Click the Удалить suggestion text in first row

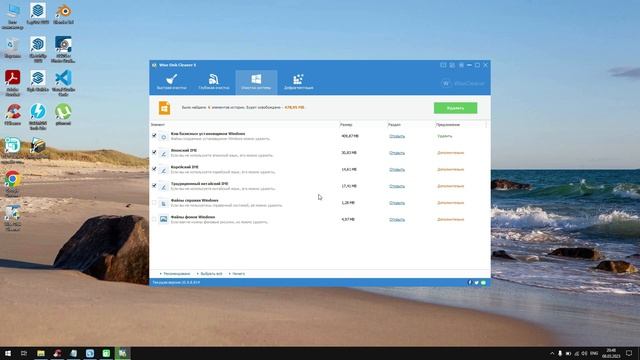[x=444, y=136]
